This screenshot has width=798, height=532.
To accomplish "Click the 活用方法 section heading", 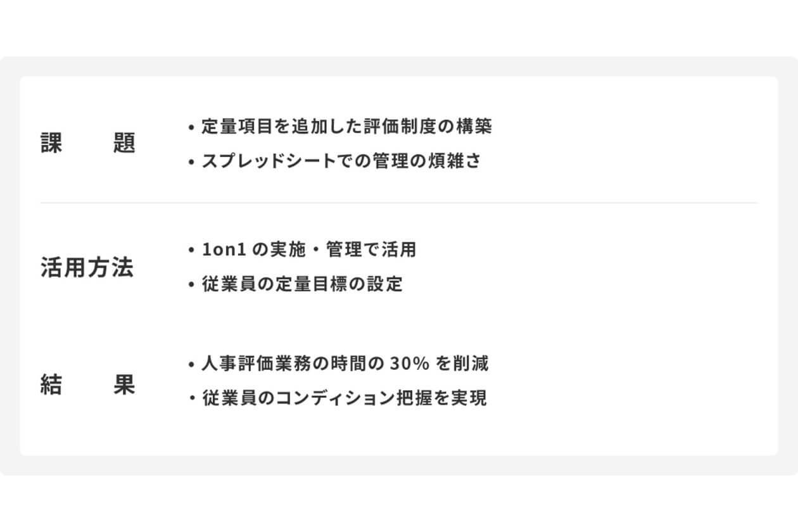I will 87,267.
